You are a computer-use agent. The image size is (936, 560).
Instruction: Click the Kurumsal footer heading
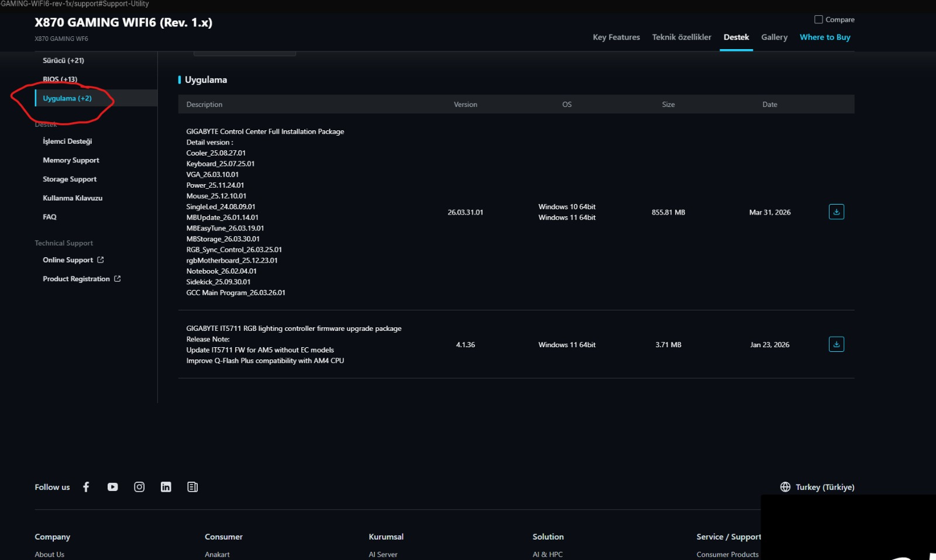pos(386,537)
